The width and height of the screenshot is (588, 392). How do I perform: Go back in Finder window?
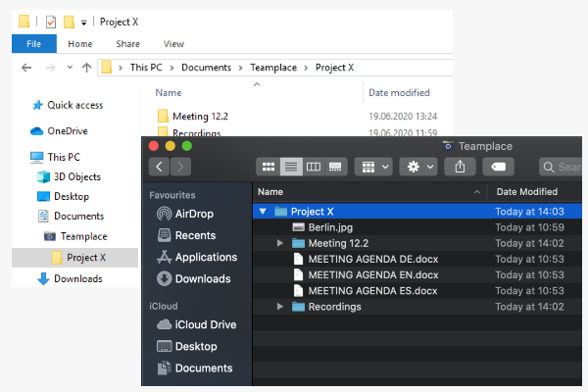coord(159,167)
